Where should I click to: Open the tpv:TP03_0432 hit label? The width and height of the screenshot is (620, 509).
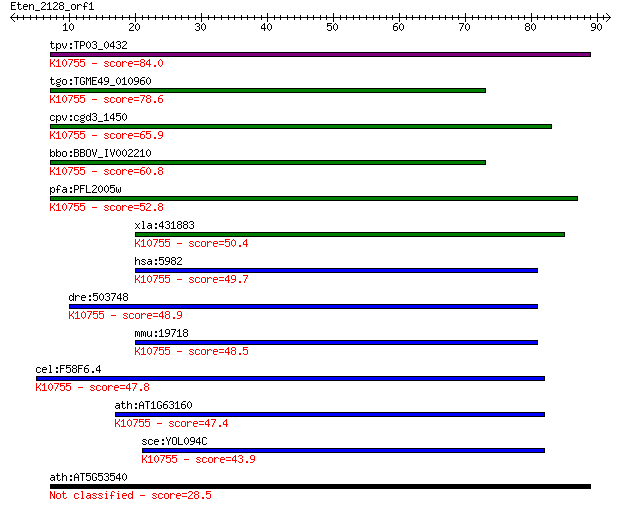click(x=89, y=45)
